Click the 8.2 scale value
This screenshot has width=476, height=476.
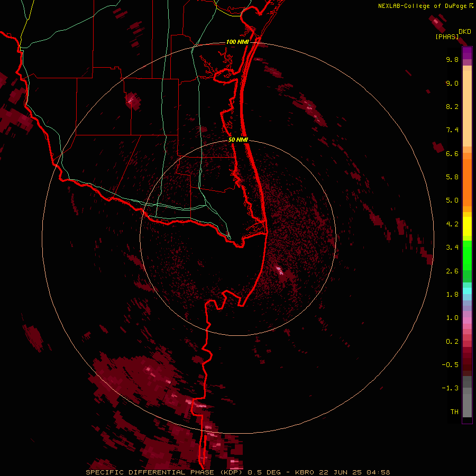pos(452,106)
